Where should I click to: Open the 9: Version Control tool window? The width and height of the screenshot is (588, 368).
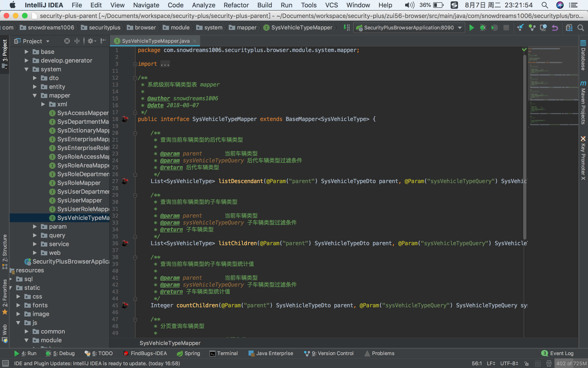(x=329, y=353)
